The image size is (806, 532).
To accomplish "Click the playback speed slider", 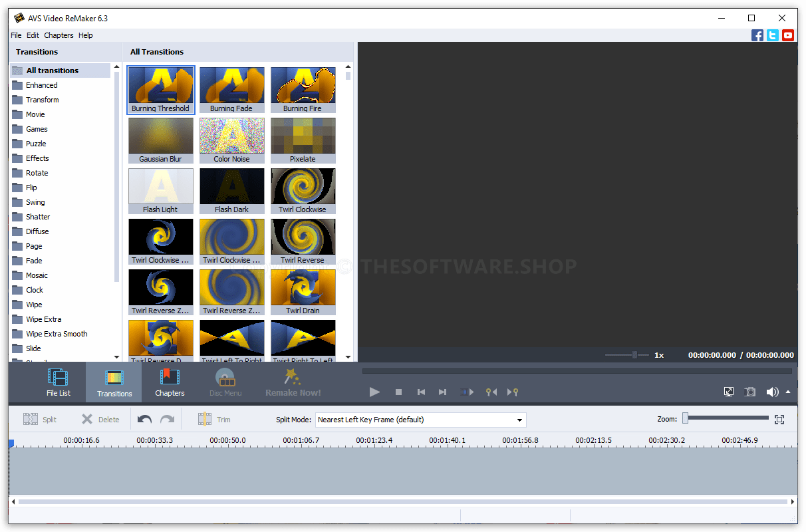I will [627, 355].
